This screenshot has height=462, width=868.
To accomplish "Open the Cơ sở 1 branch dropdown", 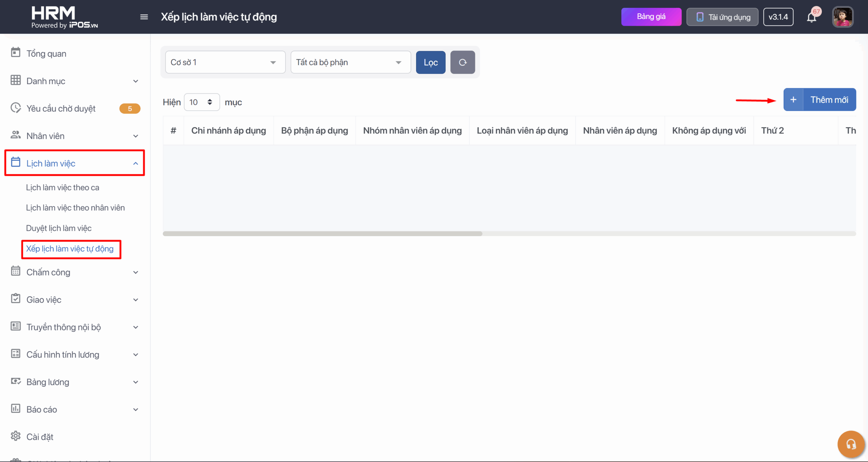I will click(225, 62).
